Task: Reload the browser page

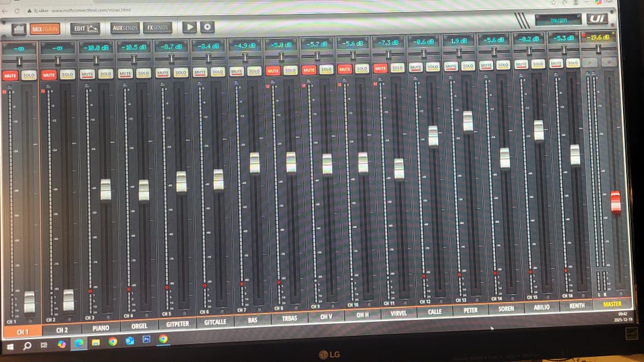Action: click(x=17, y=11)
